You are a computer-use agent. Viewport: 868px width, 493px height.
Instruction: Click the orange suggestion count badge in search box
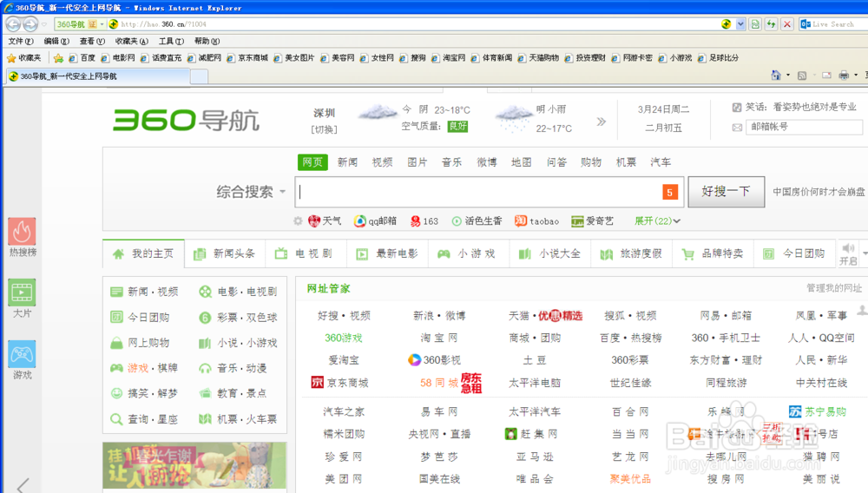(x=670, y=192)
